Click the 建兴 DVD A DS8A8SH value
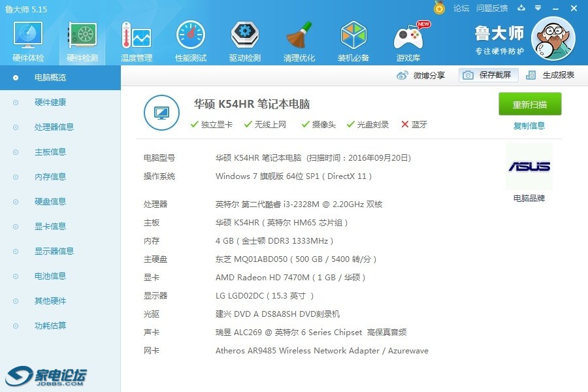 pos(278,314)
